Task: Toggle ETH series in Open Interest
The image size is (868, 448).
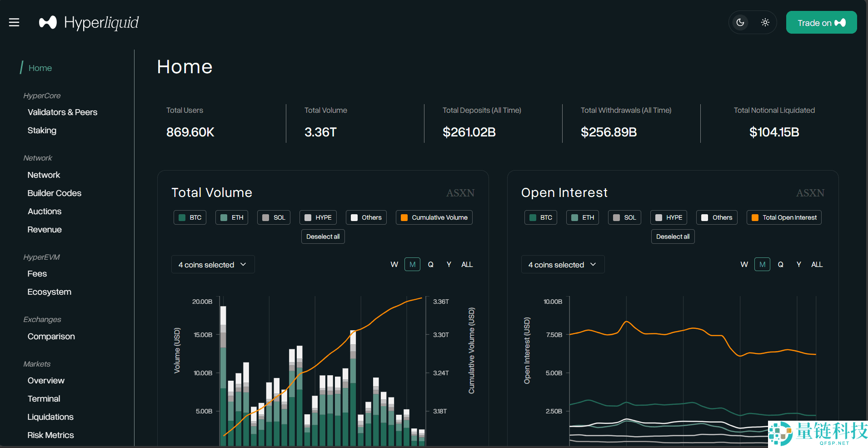Action: (x=583, y=217)
